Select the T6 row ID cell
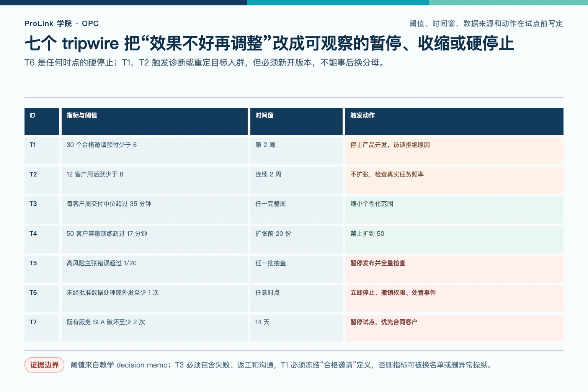 (42, 299)
